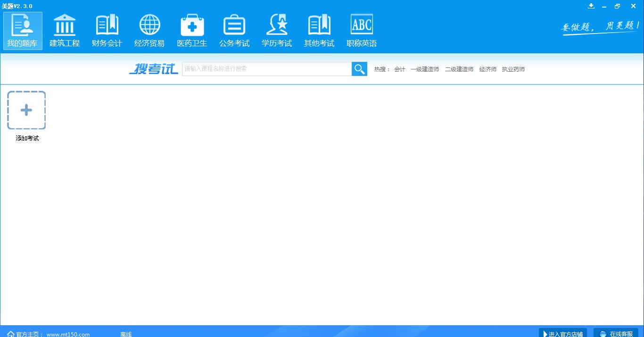Restore down the 美题 window
Viewport: 644px width, 337px height.
618,6
